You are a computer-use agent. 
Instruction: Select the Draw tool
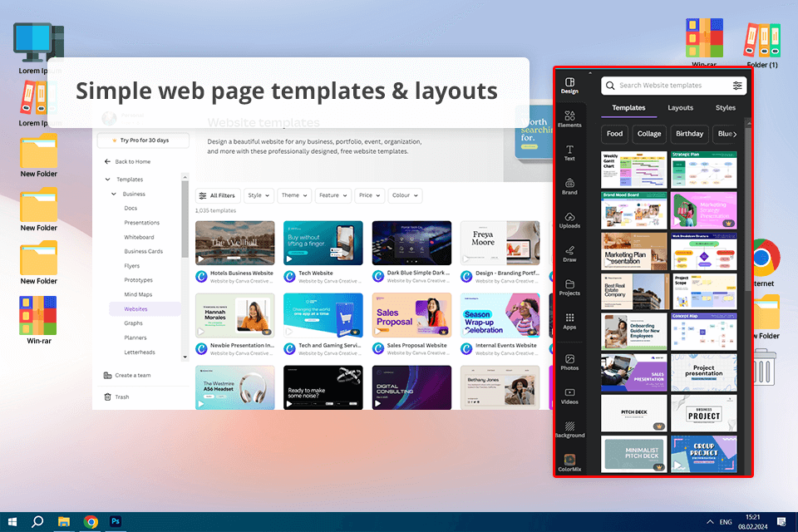pyautogui.click(x=569, y=254)
